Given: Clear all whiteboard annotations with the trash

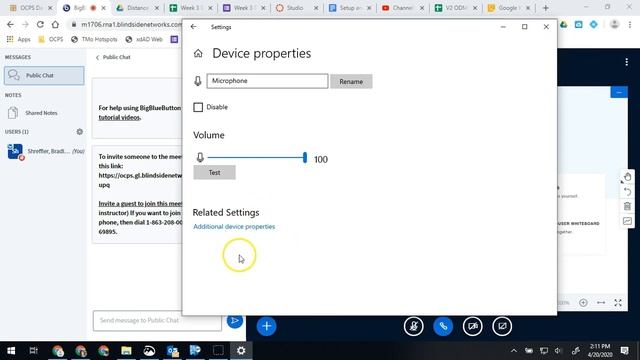Looking at the screenshot, I should coord(627,206).
